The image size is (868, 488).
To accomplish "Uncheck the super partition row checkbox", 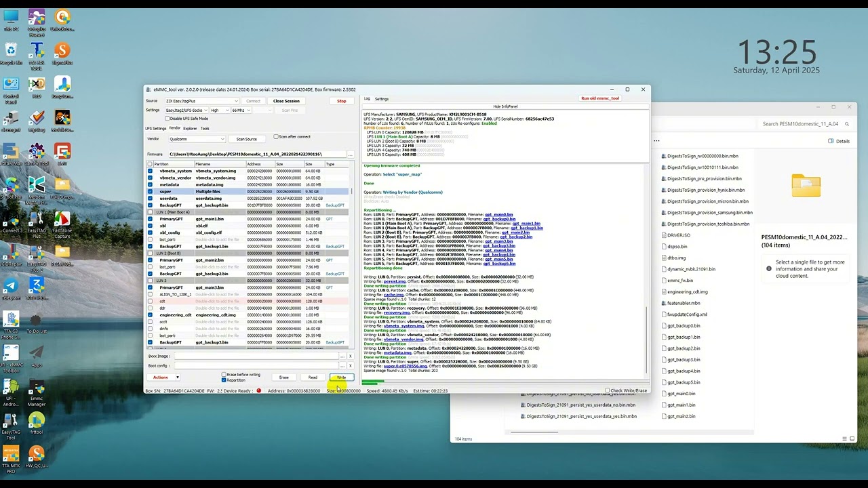I will pyautogui.click(x=150, y=192).
